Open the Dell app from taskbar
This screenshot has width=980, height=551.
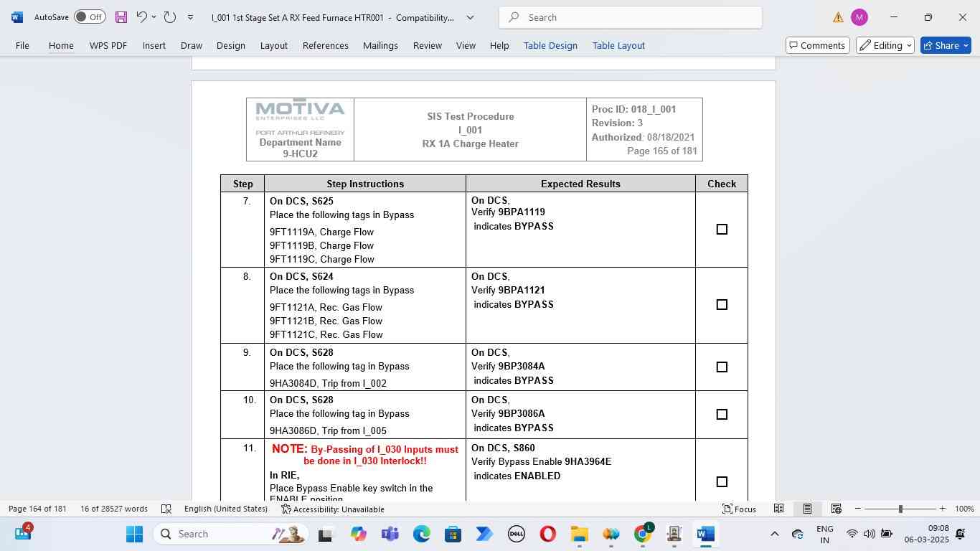(x=517, y=534)
